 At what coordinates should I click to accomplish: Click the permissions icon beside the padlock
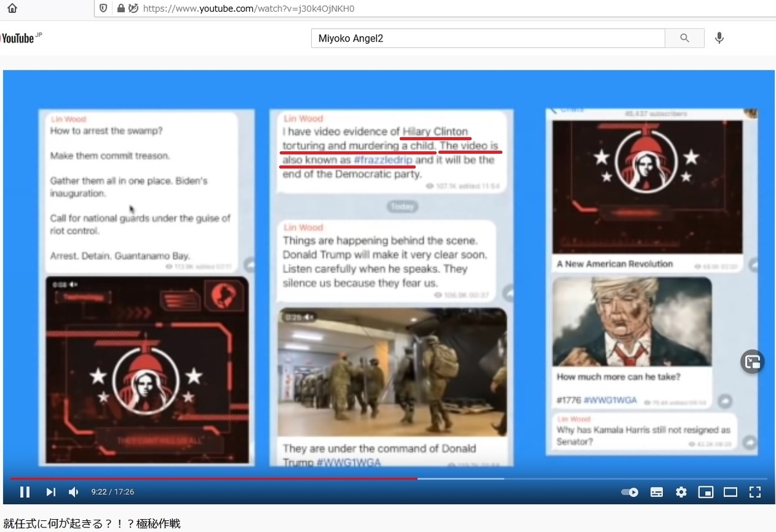[133, 8]
